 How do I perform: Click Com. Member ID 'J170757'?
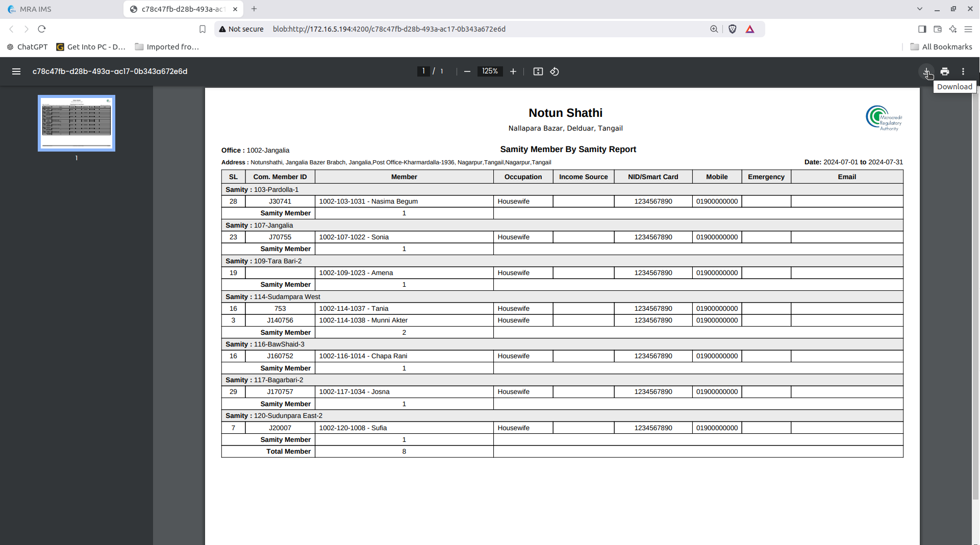(x=280, y=392)
